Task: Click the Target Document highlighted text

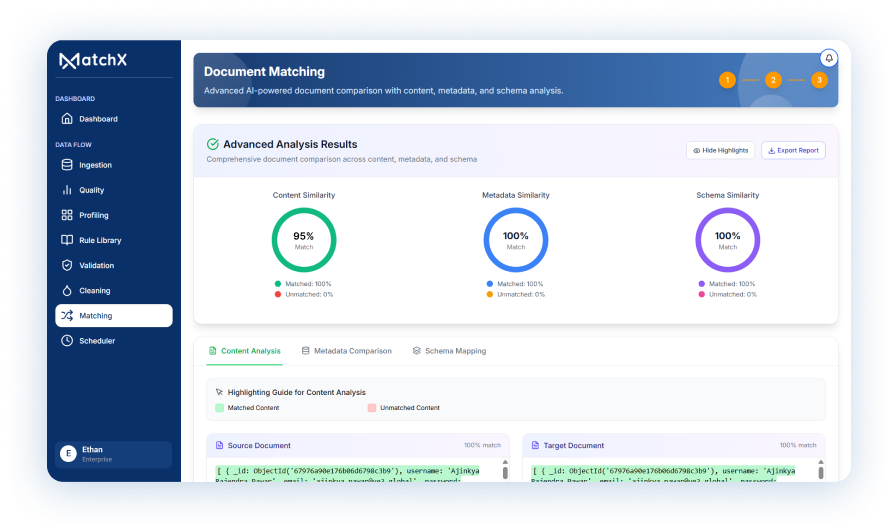Action: tap(664, 474)
